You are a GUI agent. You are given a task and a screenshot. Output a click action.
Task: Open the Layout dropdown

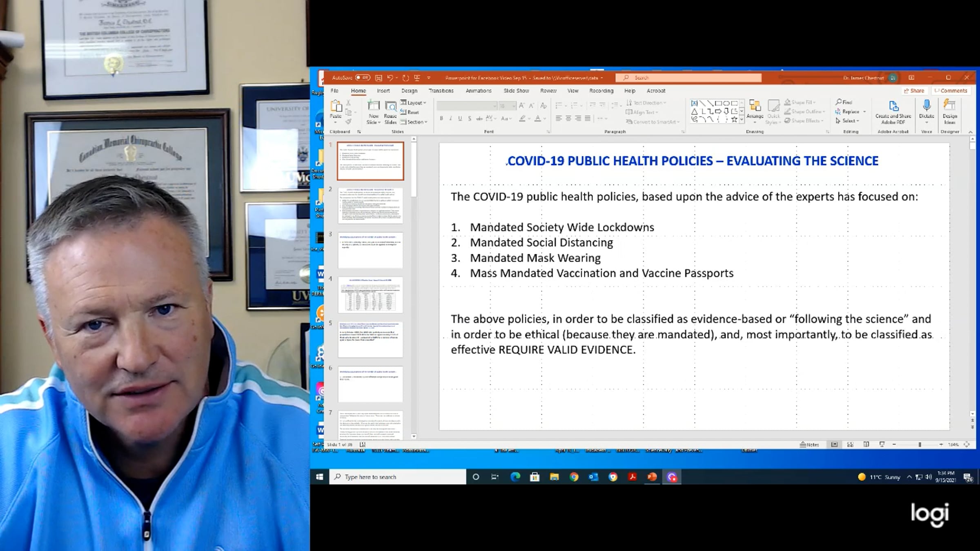tap(413, 103)
